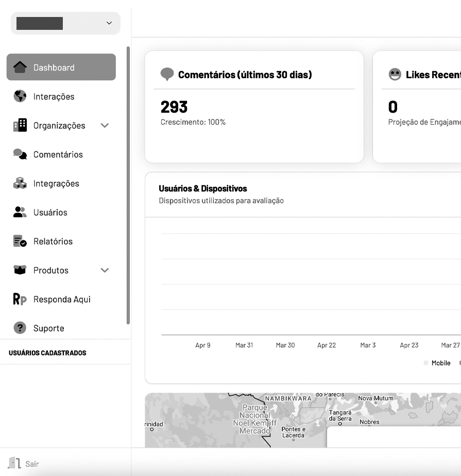Viewport: 461px width, 476px height.
Task: Expand the Produtos submenu chevron
Action: (x=105, y=270)
